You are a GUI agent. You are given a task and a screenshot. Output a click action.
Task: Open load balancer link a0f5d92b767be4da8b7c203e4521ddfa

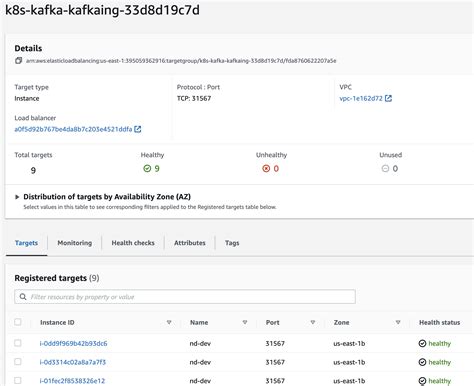(x=73, y=129)
